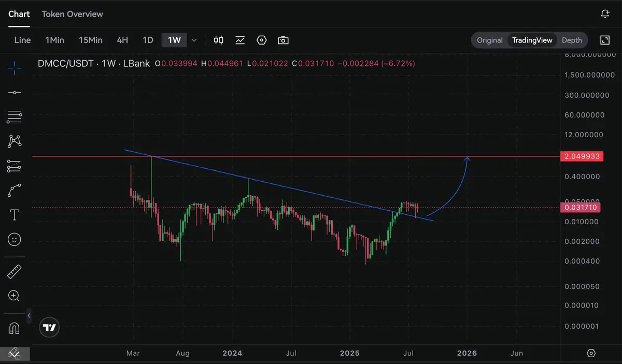Select the XABCD pattern tool

15,141
